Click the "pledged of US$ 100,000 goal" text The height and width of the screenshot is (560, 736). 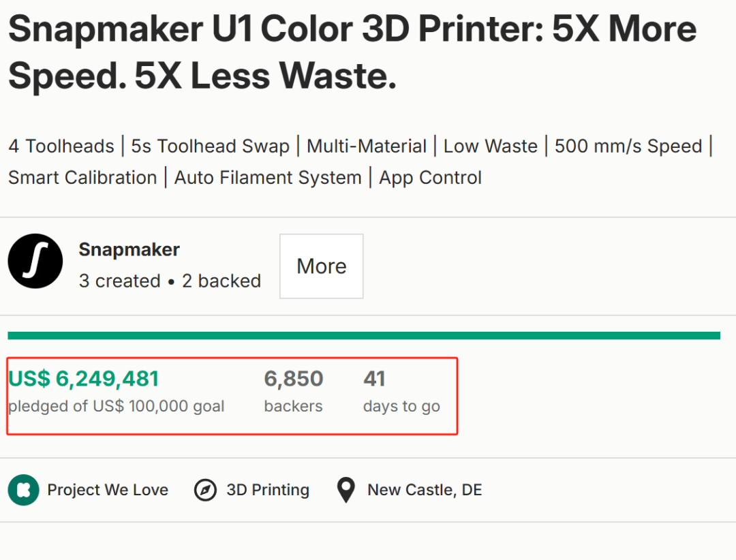tap(117, 407)
